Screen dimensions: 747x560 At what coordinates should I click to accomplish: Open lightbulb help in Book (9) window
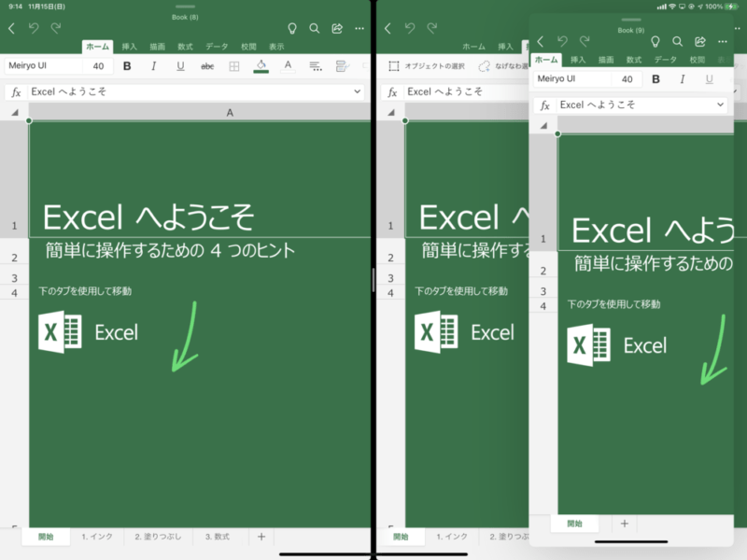655,42
